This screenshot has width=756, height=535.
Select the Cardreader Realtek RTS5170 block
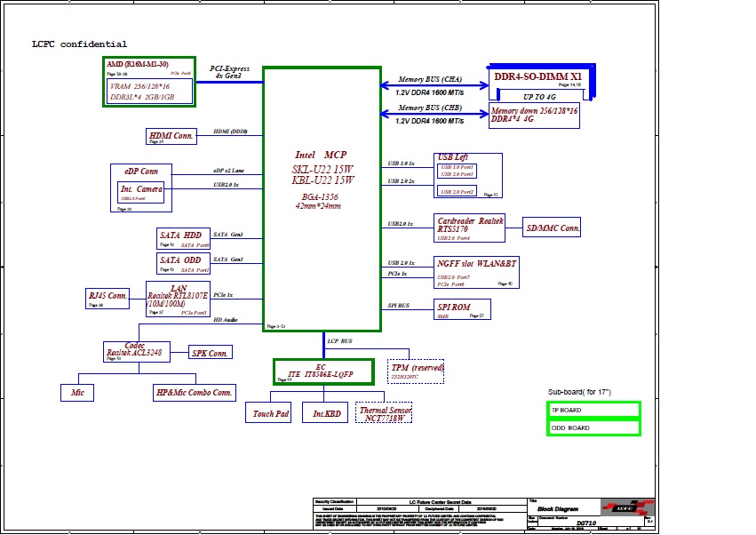[x=470, y=228]
